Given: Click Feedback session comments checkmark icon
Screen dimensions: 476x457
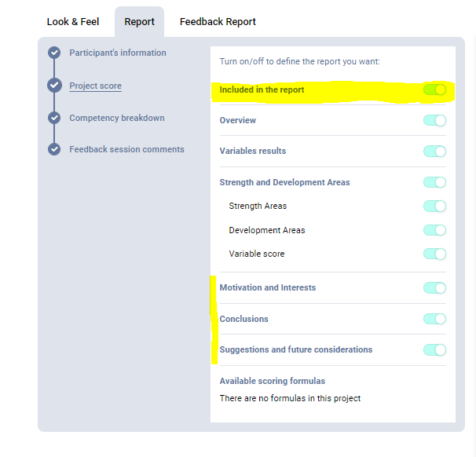Looking at the screenshot, I should 54,149.
